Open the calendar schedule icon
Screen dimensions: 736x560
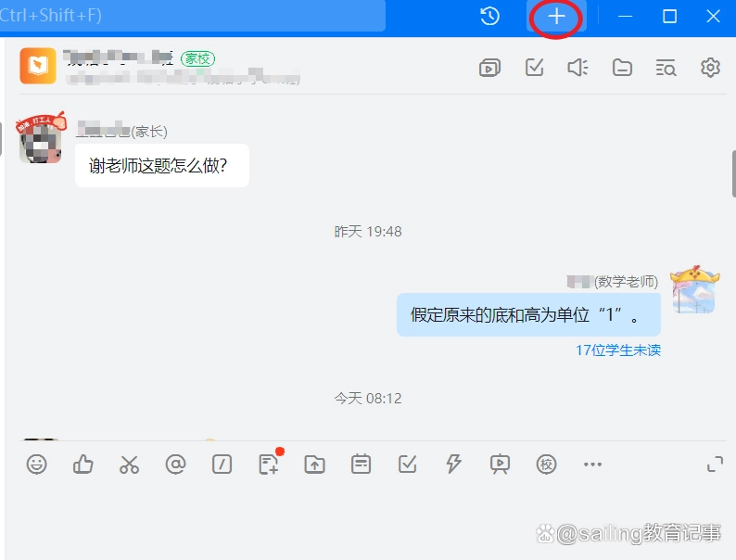point(362,465)
